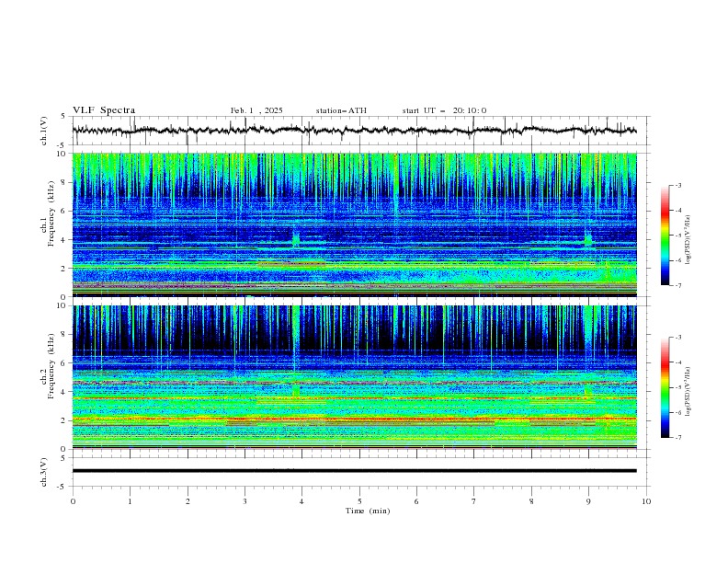Click the "3" tick on Time axis
This screenshot has width=728, height=563.
[245, 501]
